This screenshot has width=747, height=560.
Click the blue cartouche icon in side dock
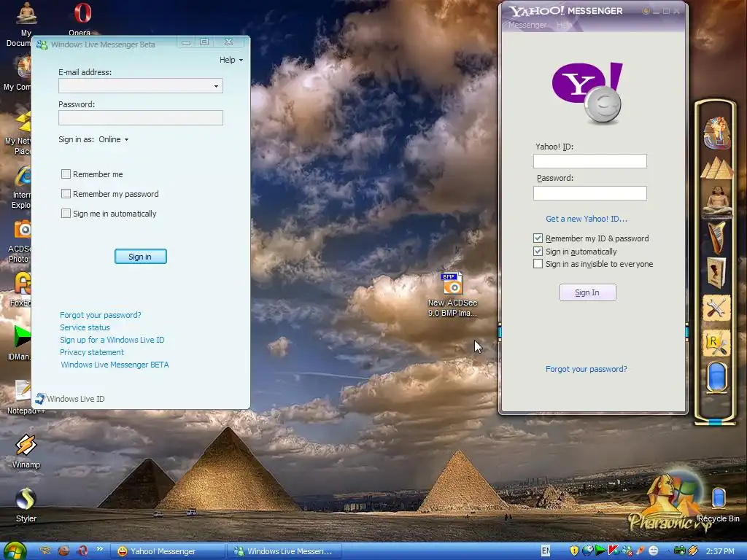(x=716, y=377)
